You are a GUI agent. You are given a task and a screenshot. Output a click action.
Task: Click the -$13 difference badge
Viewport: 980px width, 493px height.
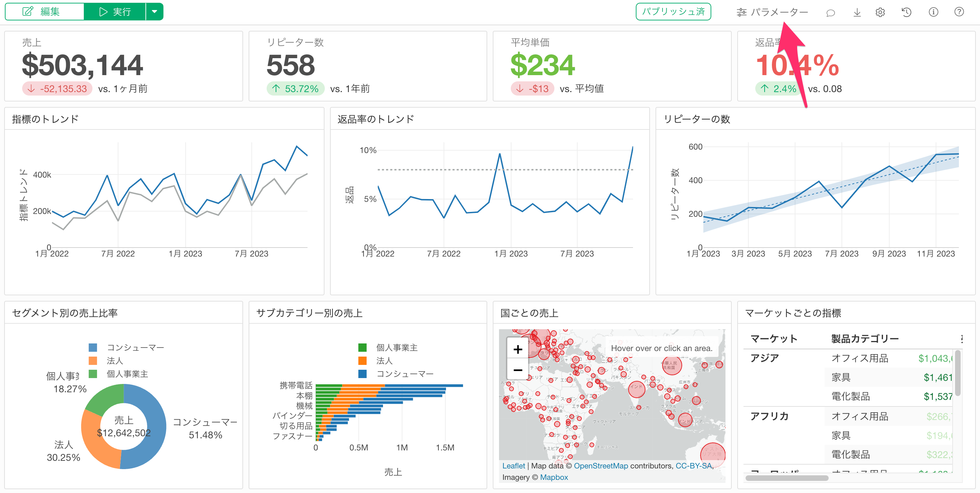pyautogui.click(x=532, y=89)
